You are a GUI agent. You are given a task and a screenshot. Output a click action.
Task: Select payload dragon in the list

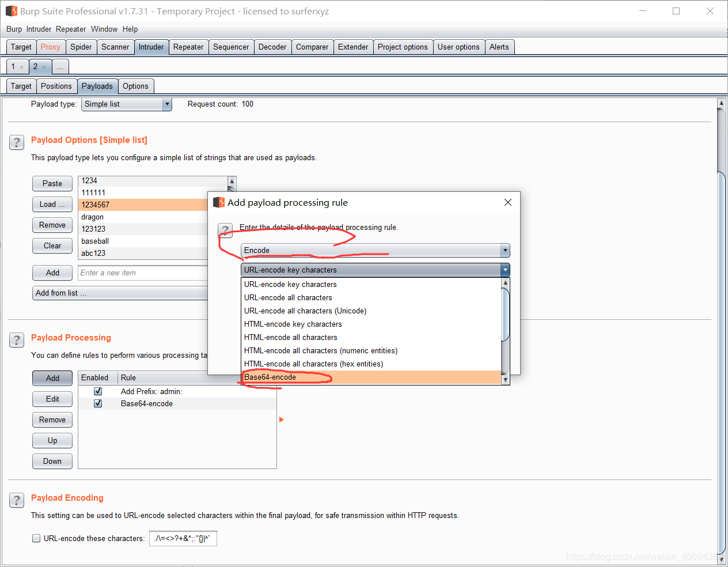click(x=143, y=217)
